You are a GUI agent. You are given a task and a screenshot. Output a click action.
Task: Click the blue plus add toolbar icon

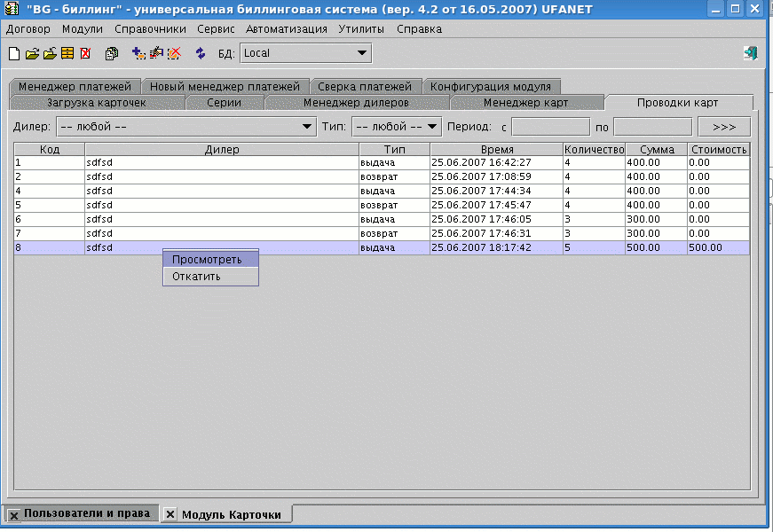(138, 53)
